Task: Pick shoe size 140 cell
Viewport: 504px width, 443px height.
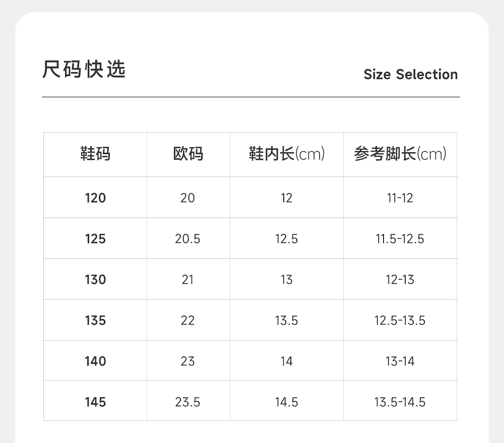Action: point(95,361)
